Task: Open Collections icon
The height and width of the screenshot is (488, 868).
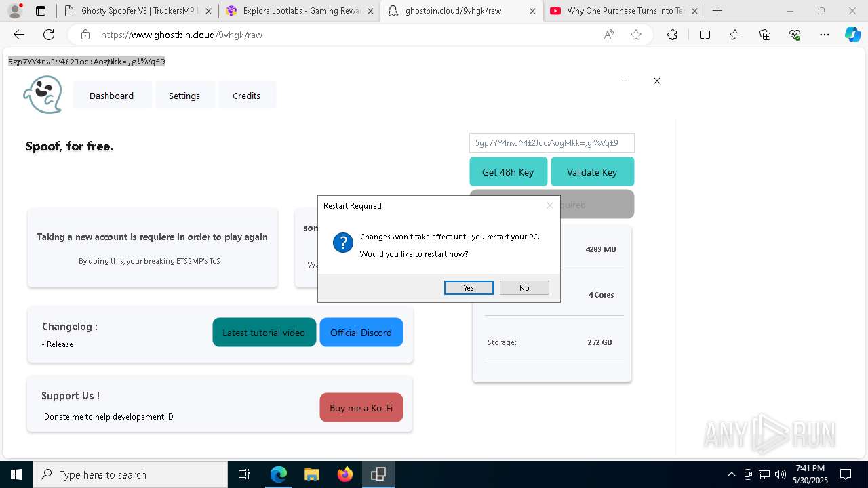Action: tap(765, 35)
